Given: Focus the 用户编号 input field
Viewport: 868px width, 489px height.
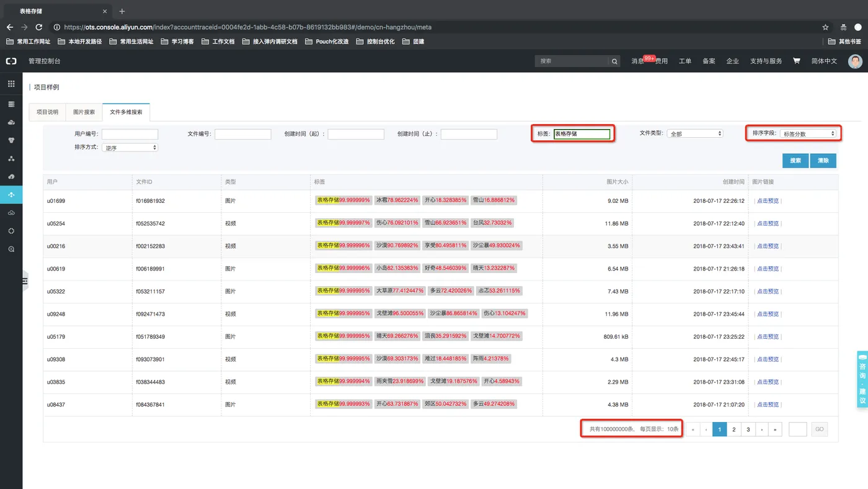Looking at the screenshot, I should click(x=130, y=134).
